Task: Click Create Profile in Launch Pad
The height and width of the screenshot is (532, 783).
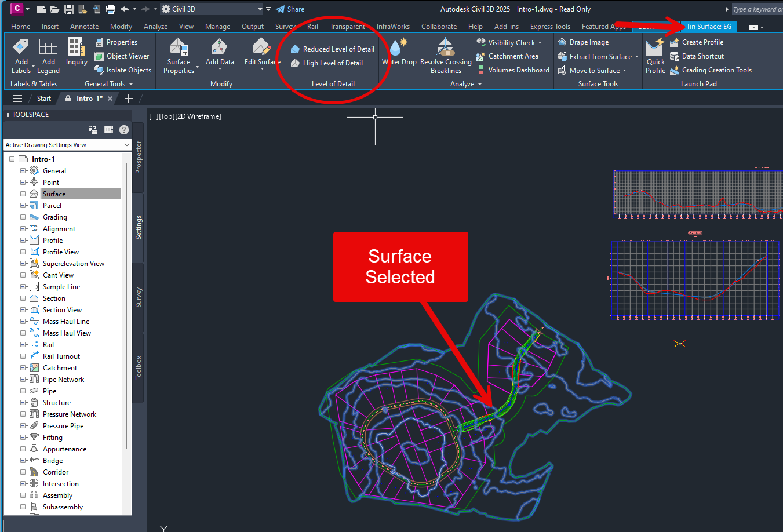Action: point(697,42)
